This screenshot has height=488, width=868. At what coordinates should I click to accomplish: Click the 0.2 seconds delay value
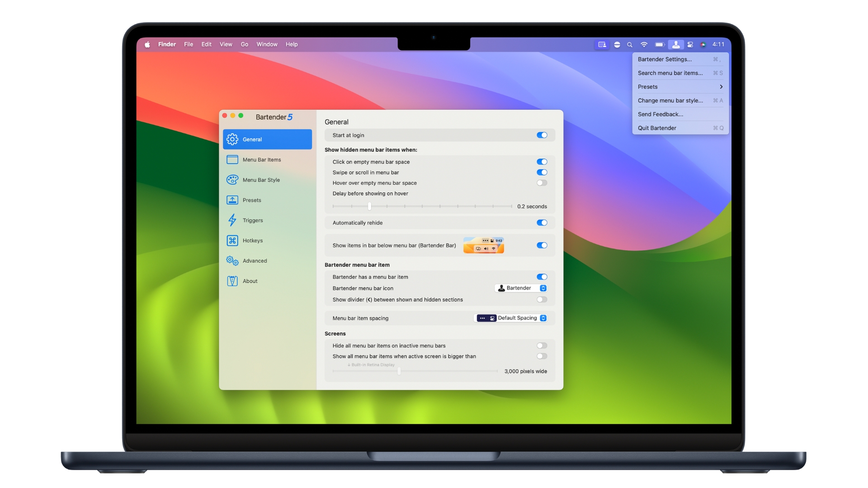pos(532,206)
